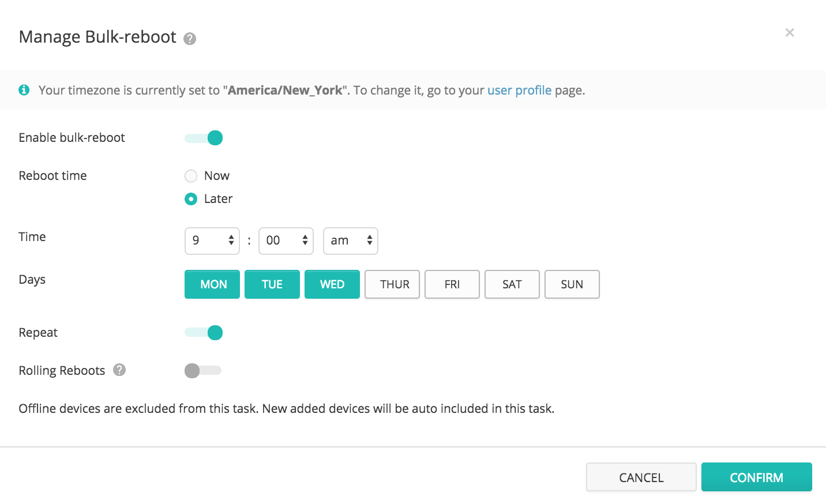Image resolution: width=826 pixels, height=504 pixels.
Task: Click the CANCEL button
Action: tap(641, 477)
